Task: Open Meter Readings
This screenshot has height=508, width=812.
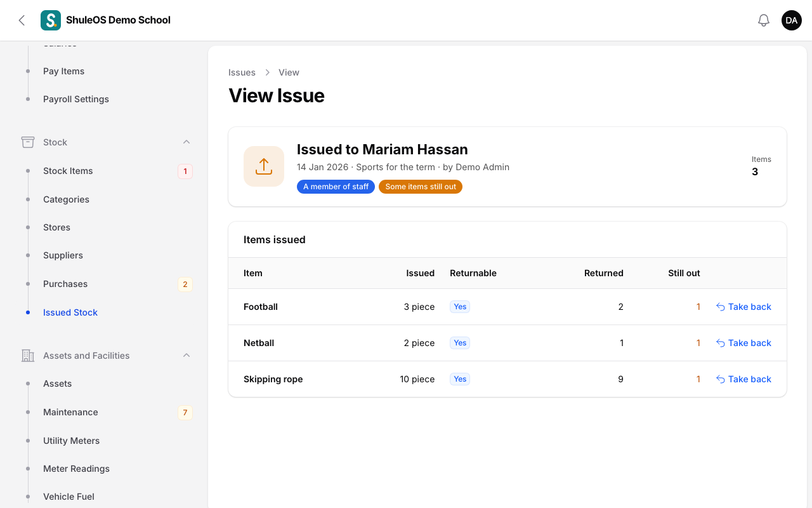Action: tap(76, 469)
